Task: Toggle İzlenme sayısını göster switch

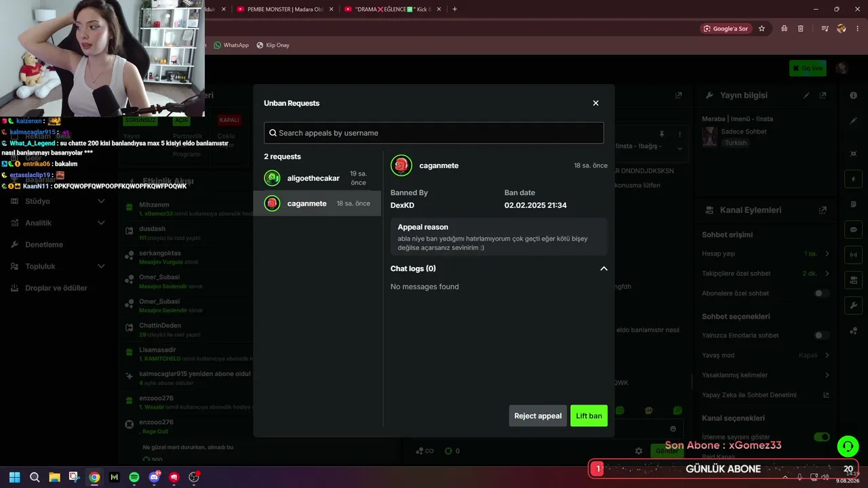Action: click(821, 437)
